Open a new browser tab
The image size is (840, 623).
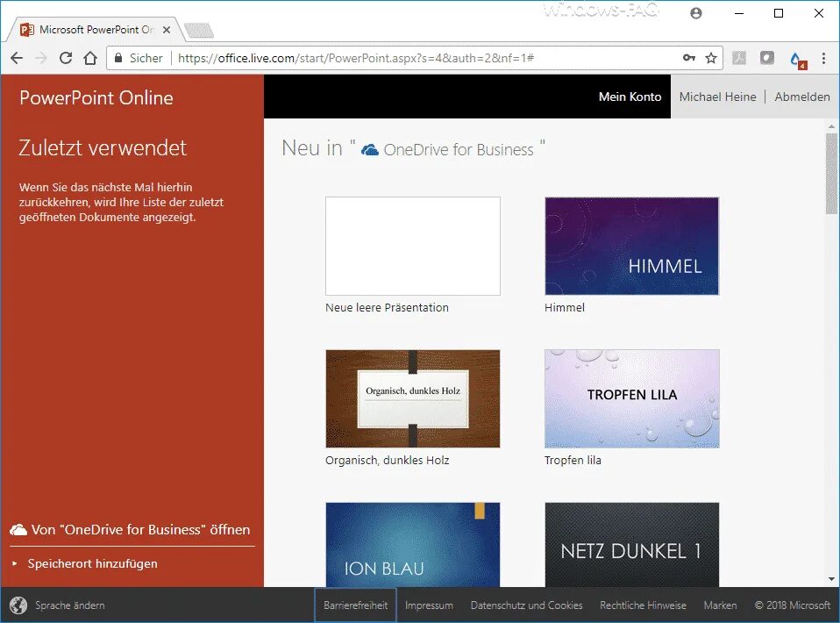199,31
